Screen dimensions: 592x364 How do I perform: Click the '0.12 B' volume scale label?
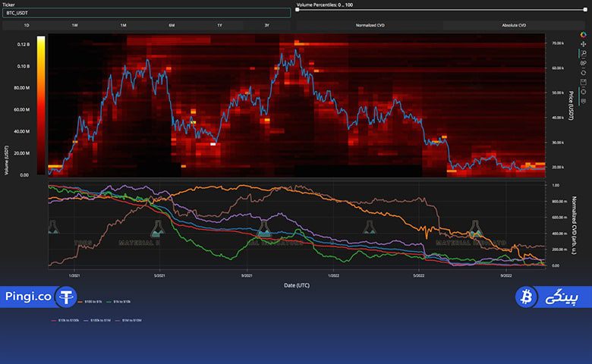pos(23,45)
